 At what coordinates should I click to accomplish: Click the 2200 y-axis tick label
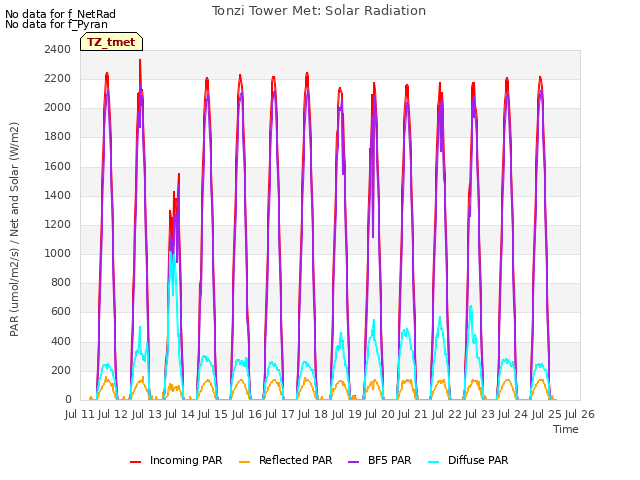(x=58, y=78)
